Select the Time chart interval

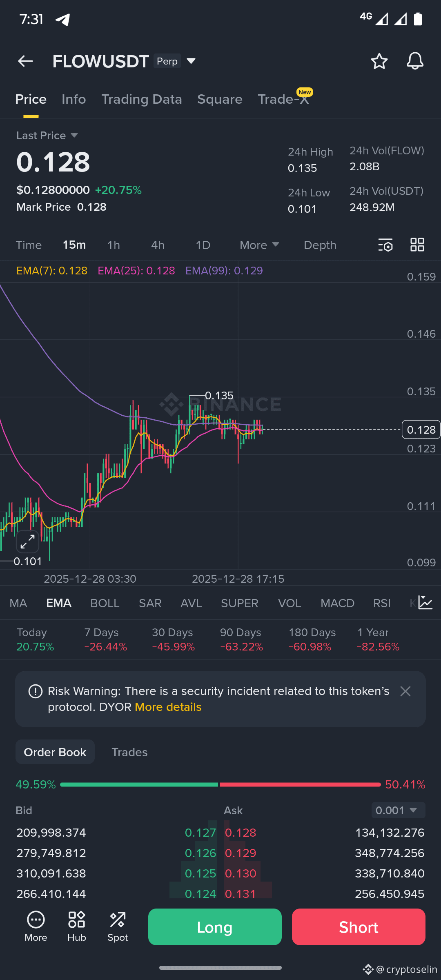coord(29,245)
